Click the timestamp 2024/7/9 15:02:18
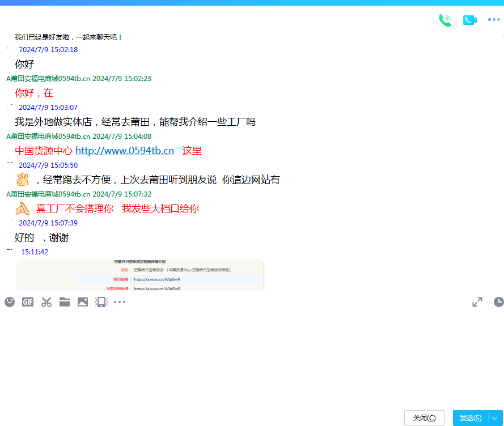The width and height of the screenshot is (504, 426). coord(48,49)
